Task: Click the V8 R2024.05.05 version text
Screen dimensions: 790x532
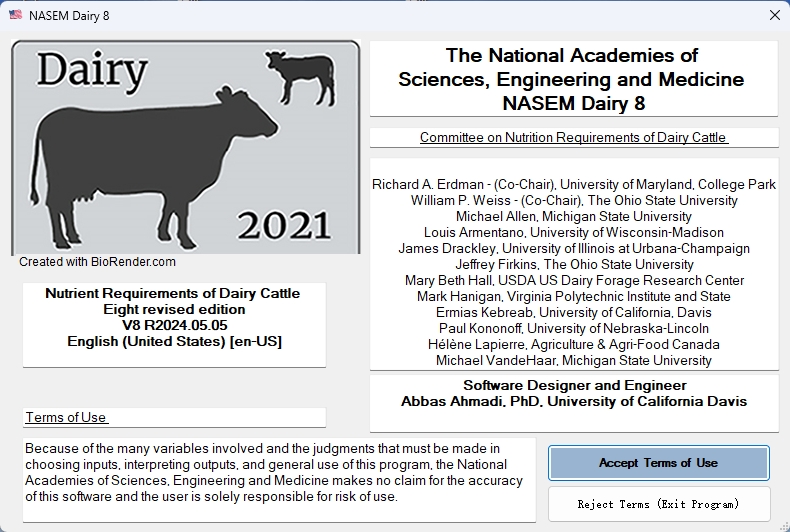Action: tap(174, 325)
